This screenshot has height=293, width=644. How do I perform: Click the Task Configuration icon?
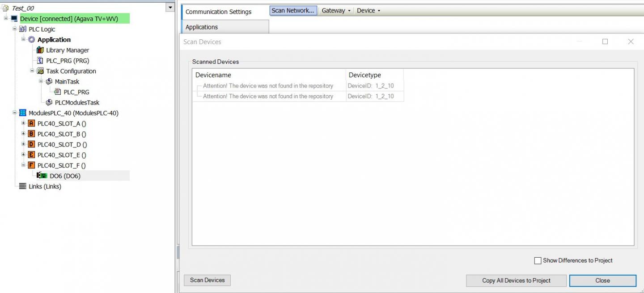coord(40,71)
